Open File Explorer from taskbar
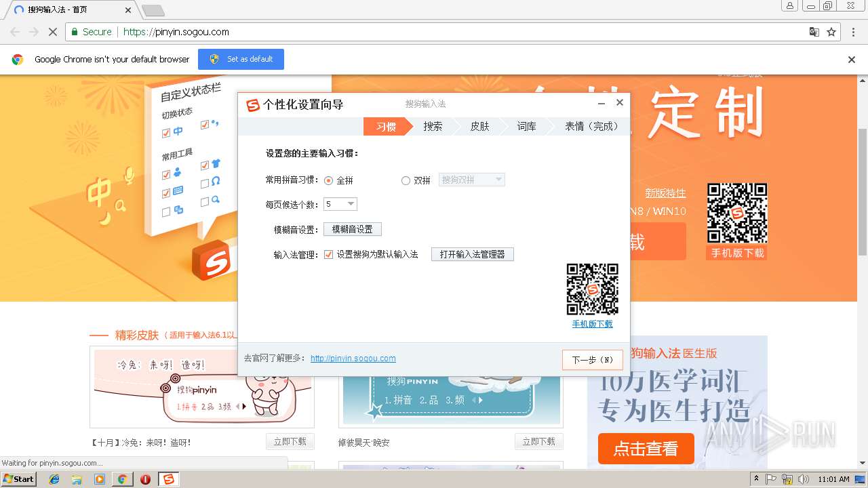This screenshot has width=868, height=488. pyautogui.click(x=77, y=479)
